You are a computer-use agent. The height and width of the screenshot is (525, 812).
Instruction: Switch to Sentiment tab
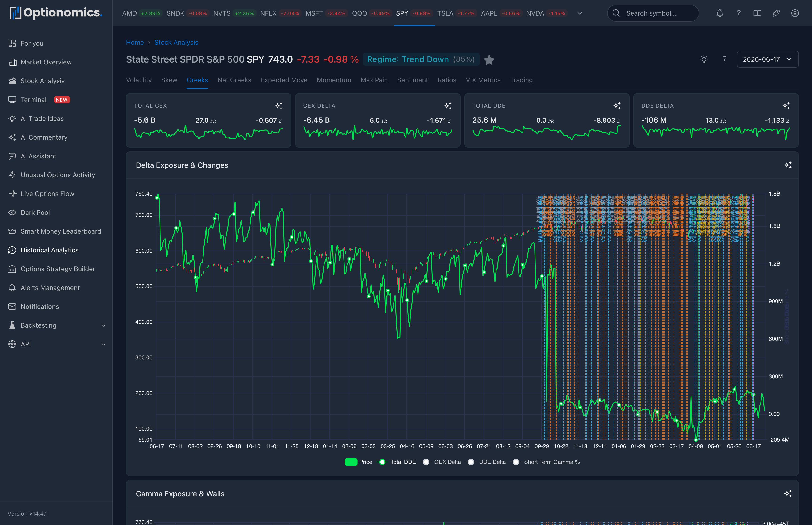point(412,80)
